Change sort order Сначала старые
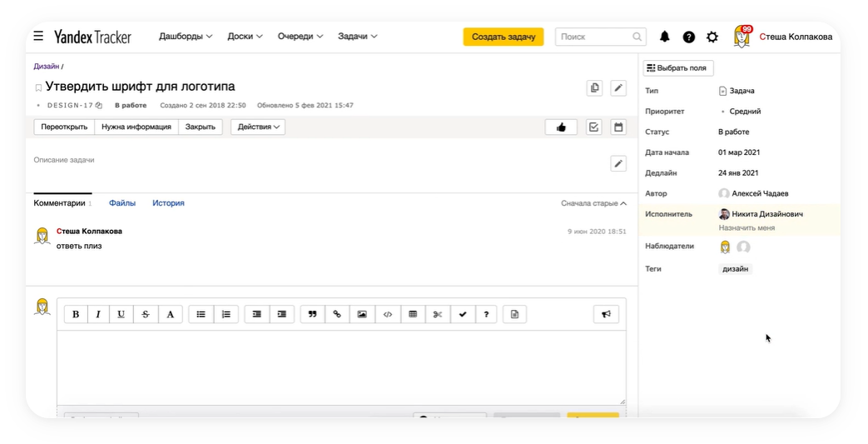 click(x=593, y=203)
